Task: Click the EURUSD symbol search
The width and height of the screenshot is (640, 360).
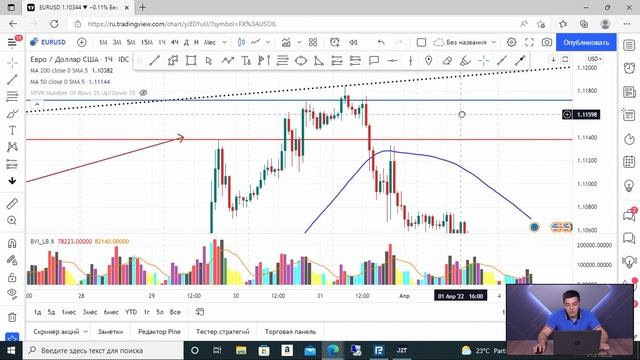Action: [x=48, y=42]
